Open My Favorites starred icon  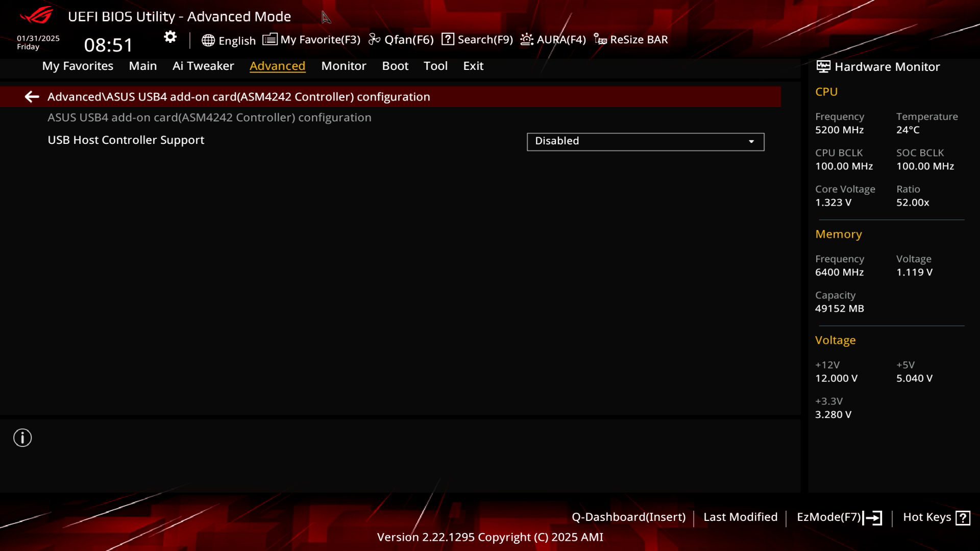coord(269,39)
